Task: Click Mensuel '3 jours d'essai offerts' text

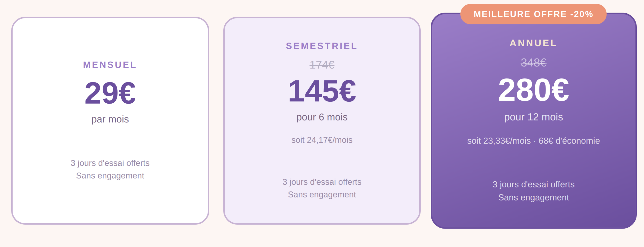Action: click(x=110, y=163)
